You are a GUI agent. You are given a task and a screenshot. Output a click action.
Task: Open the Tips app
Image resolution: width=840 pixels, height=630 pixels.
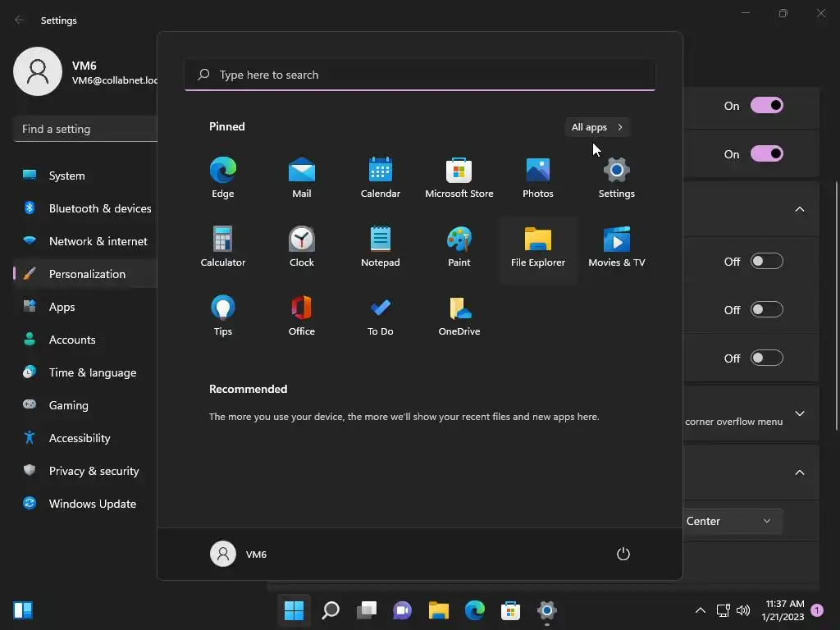tap(223, 316)
